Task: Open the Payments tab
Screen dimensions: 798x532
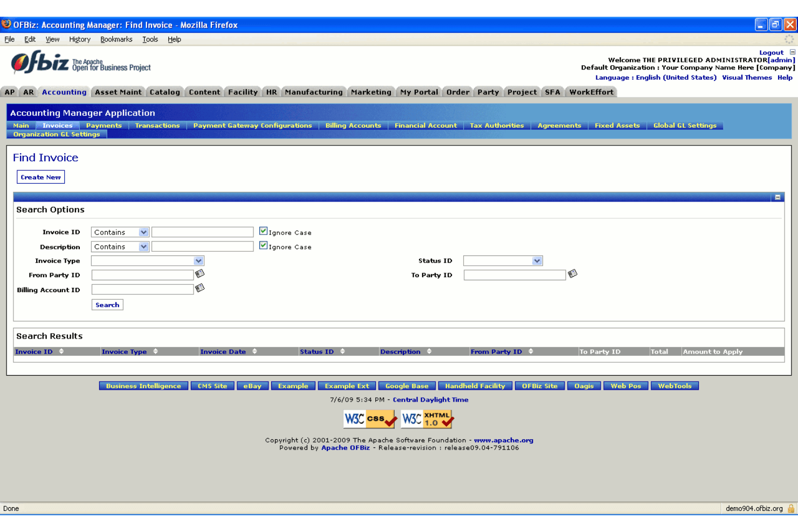Action: [104, 126]
